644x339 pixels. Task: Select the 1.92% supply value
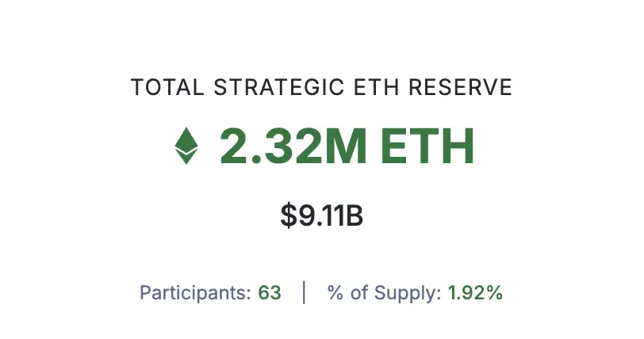pyautogui.click(x=475, y=293)
